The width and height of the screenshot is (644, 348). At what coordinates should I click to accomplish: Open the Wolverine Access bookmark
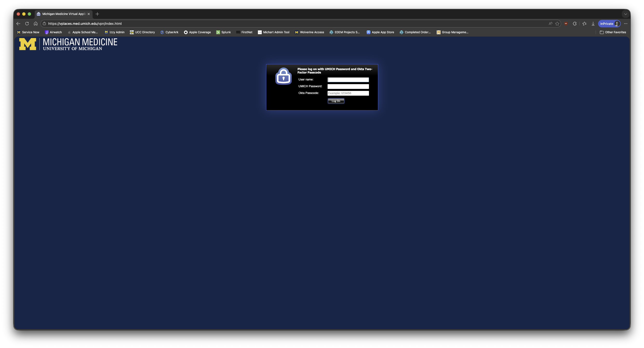click(x=309, y=32)
